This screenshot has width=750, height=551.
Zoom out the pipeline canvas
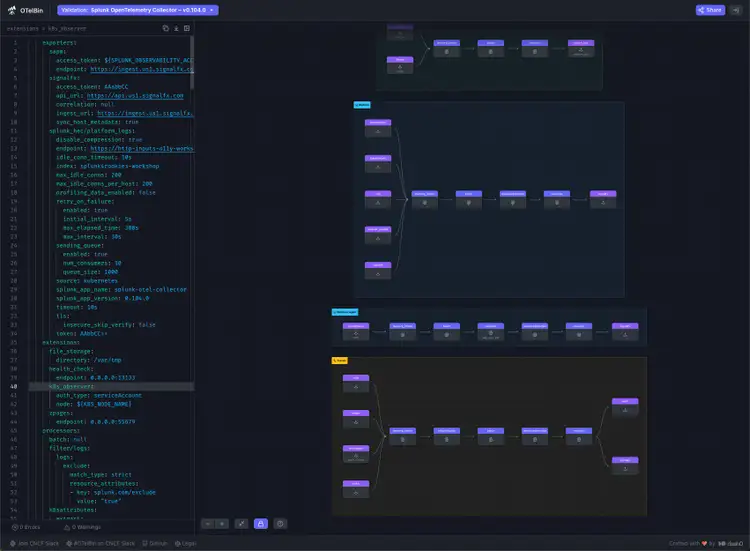pos(207,523)
